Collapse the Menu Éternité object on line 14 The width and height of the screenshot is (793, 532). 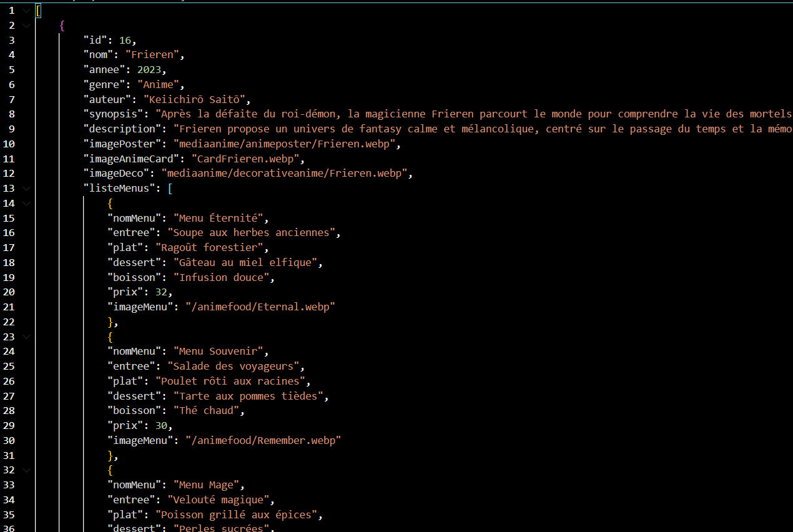pos(26,203)
